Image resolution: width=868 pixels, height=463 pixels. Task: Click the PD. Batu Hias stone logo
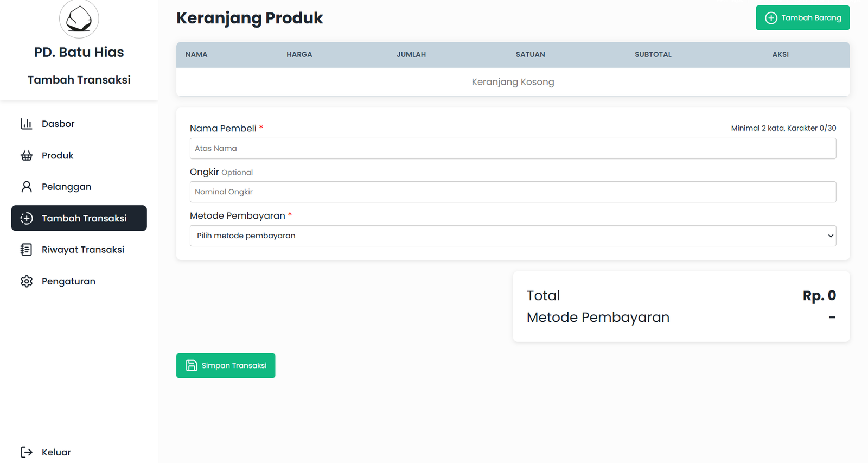(79, 19)
